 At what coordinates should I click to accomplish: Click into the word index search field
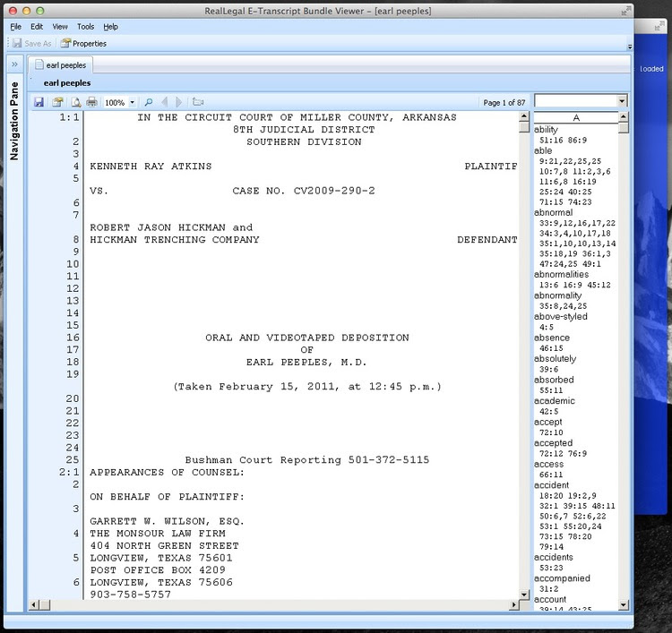tap(575, 101)
